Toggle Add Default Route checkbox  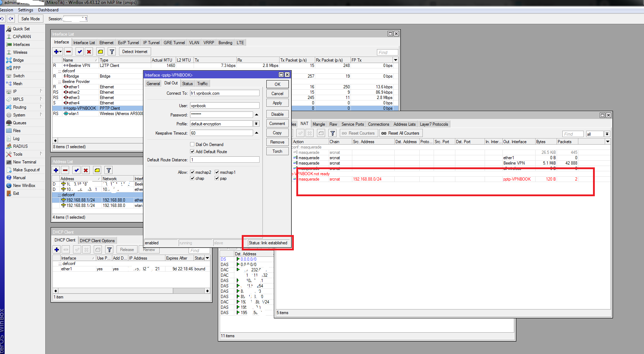point(192,152)
